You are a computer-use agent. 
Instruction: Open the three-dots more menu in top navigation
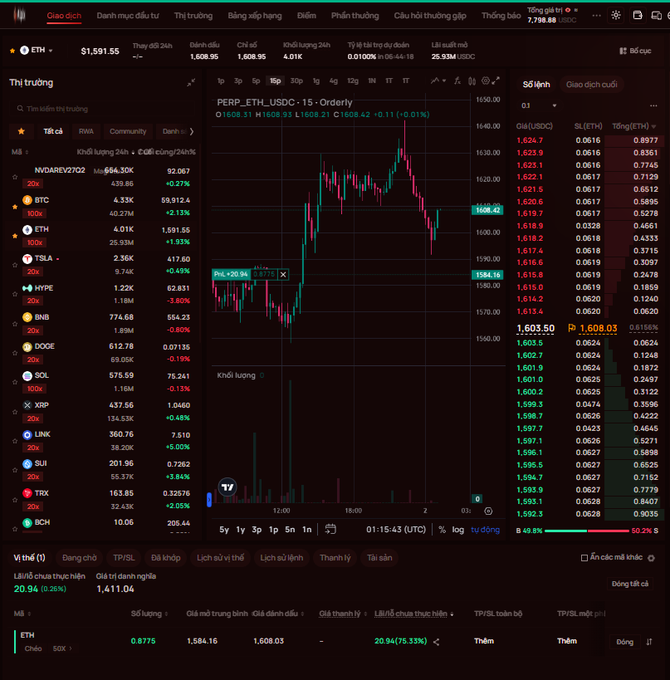tap(597, 16)
